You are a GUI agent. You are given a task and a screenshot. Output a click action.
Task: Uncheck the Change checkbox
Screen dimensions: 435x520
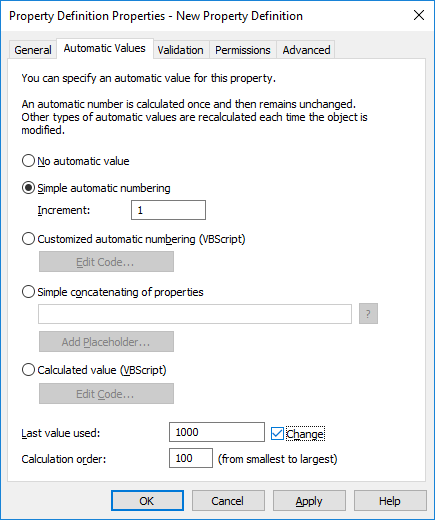click(x=277, y=434)
